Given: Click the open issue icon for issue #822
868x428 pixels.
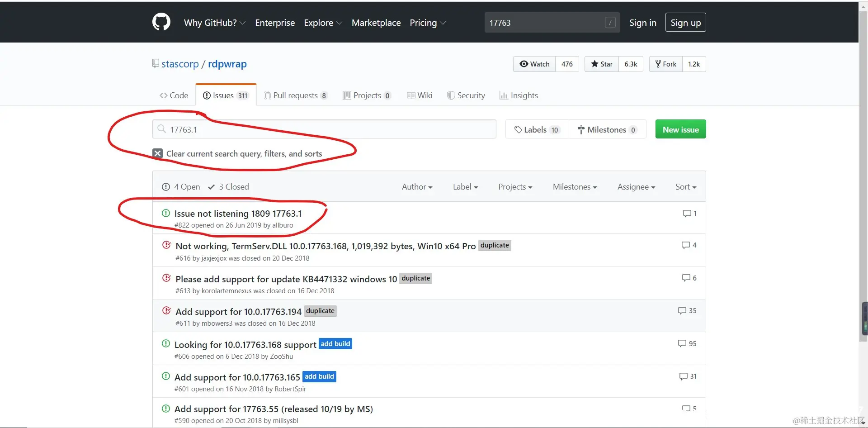Looking at the screenshot, I should [166, 213].
